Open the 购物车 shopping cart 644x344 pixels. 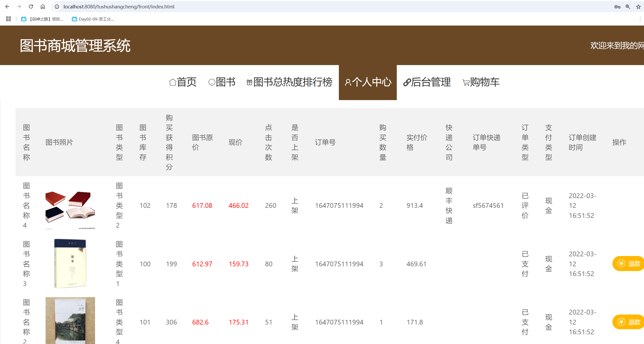coord(481,82)
